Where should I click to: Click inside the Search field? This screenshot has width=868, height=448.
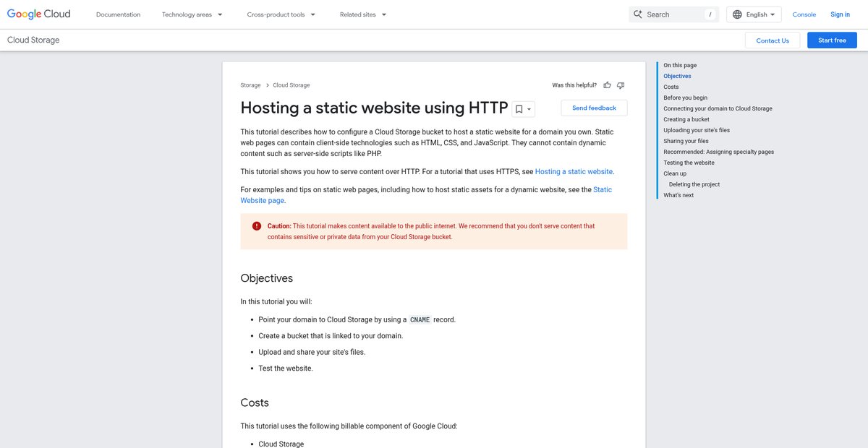[x=674, y=14]
